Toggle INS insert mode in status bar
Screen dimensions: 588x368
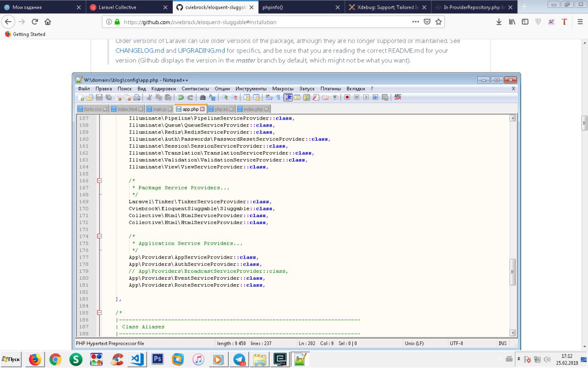coord(503,343)
